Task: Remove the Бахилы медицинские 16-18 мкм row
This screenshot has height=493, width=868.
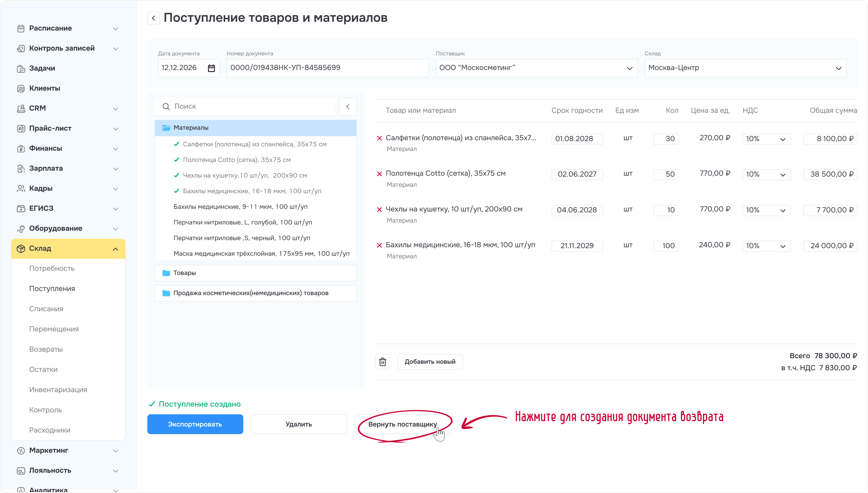Action: tap(379, 246)
